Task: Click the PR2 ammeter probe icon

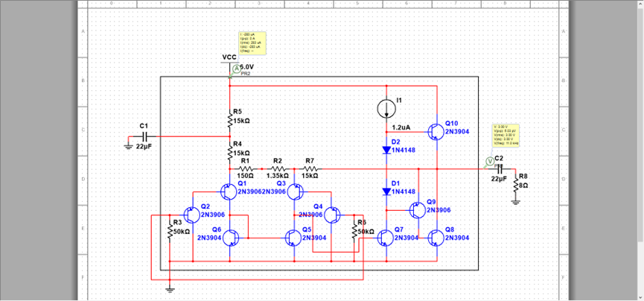Action: pos(237,69)
